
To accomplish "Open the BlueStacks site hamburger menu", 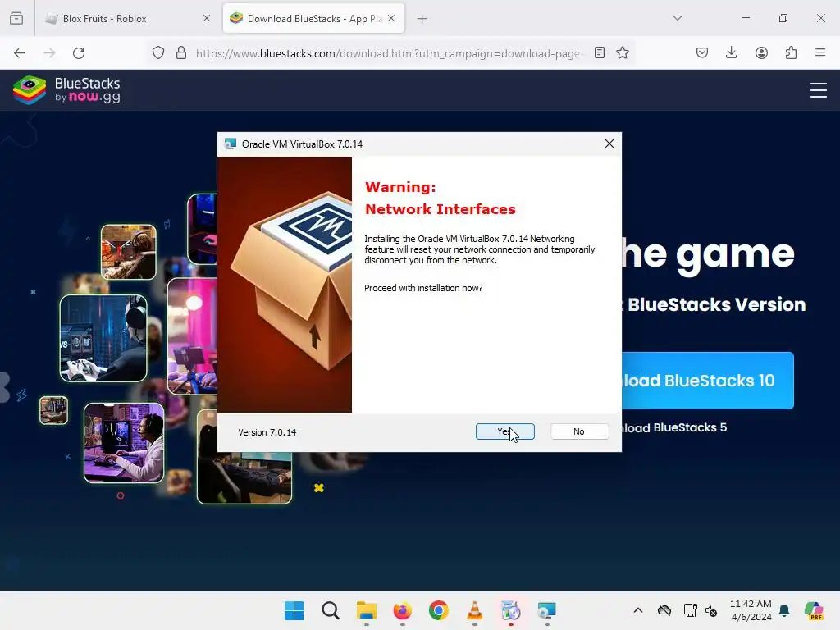I will 819,90.
